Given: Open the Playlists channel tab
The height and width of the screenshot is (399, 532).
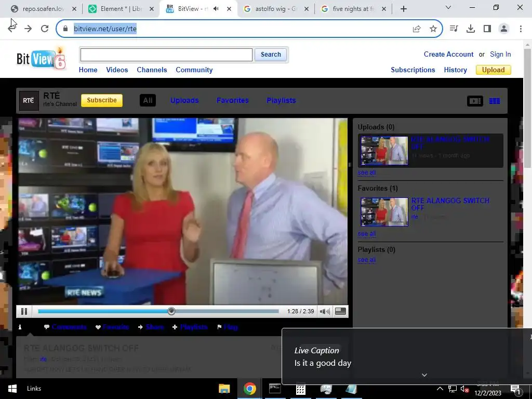Looking at the screenshot, I should (x=281, y=100).
